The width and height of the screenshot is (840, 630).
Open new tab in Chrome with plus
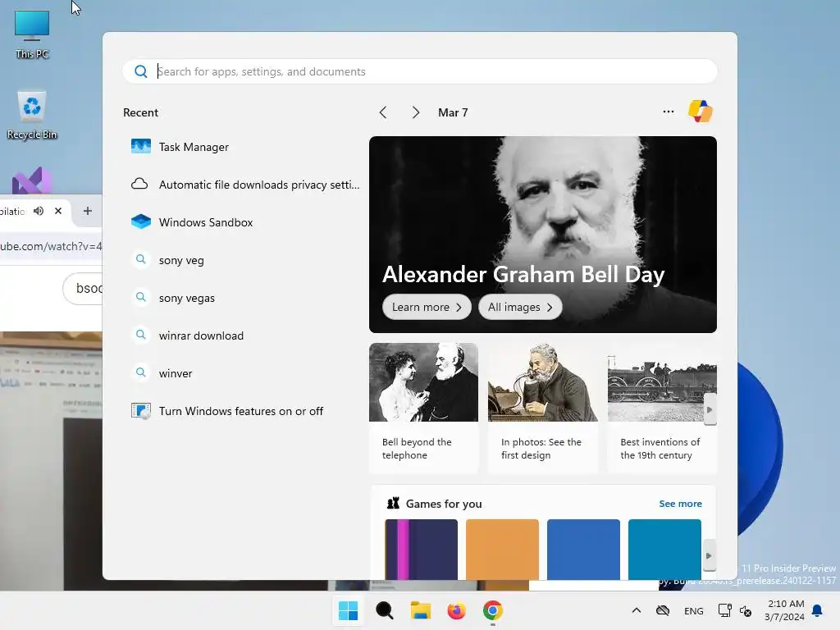point(87,211)
